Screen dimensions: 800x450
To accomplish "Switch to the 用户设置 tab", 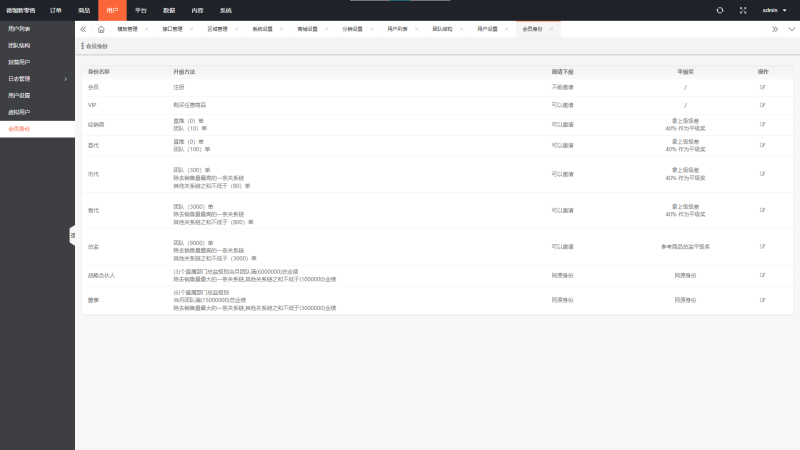I will point(487,29).
